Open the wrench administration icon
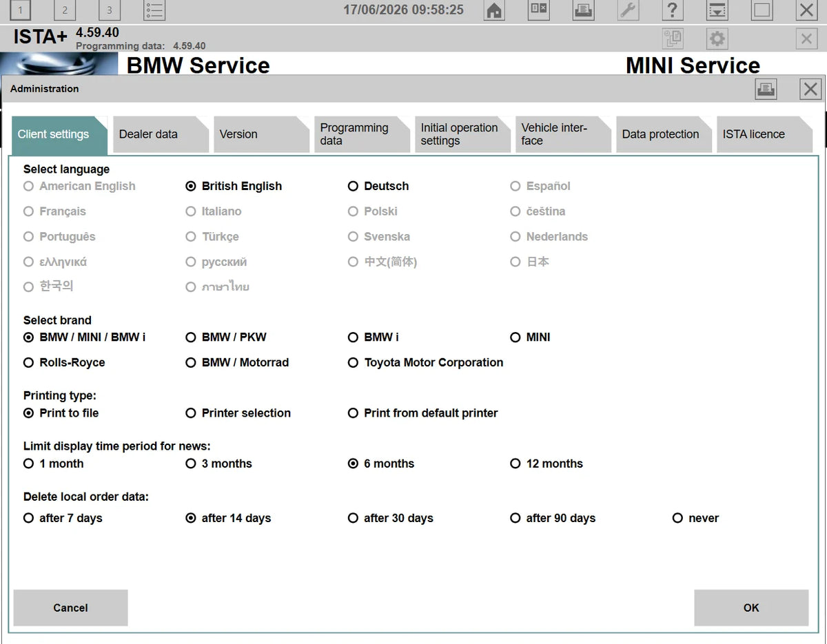This screenshot has width=827, height=644. pyautogui.click(x=628, y=10)
